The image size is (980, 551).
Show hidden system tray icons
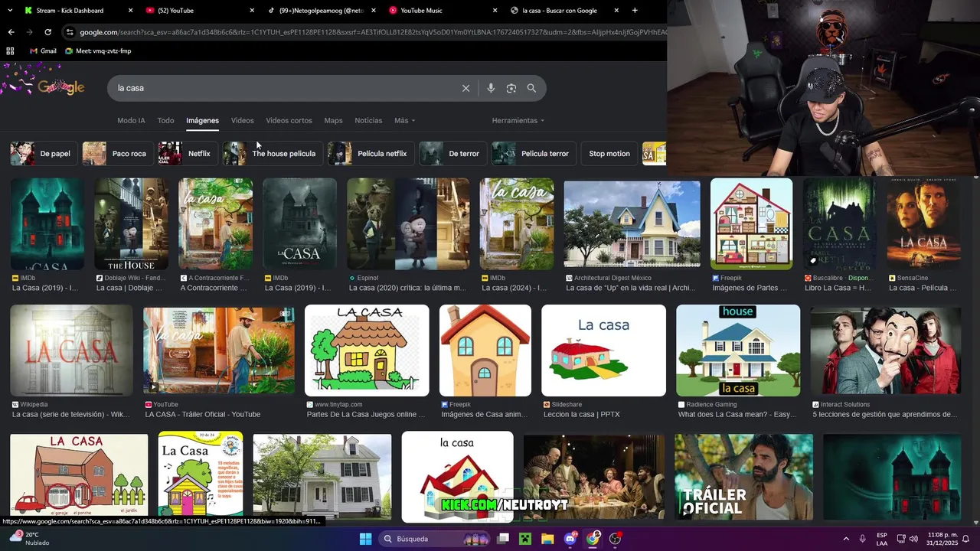pos(846,539)
